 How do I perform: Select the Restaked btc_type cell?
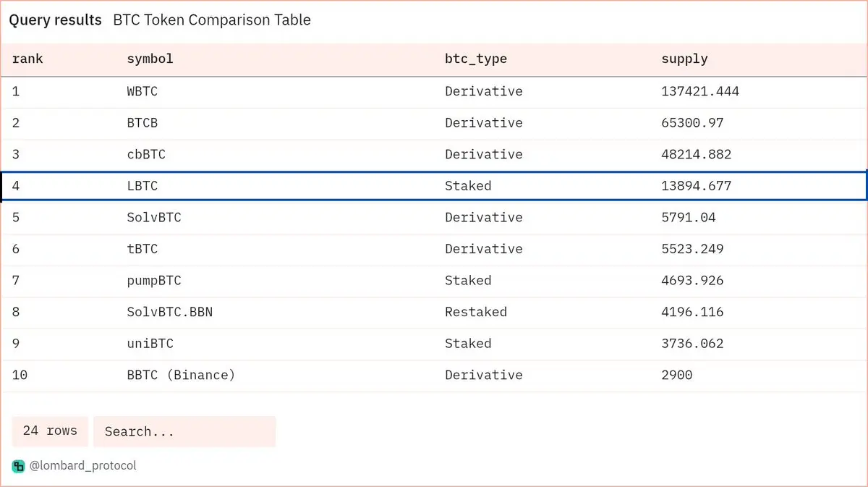(x=475, y=312)
